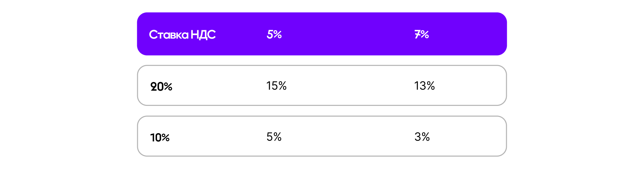644x169 pixels.
Task: Click empty space between 15% and 13%
Action: point(351,86)
